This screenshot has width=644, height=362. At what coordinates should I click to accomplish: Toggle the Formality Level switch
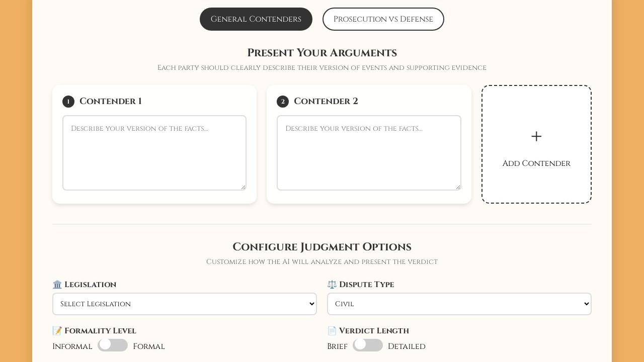pos(113,345)
